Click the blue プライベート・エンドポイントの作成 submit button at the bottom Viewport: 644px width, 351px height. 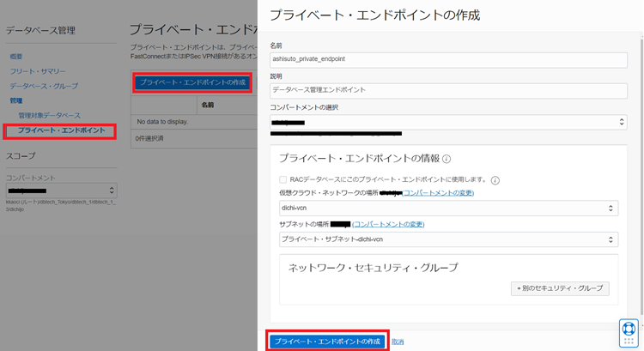pyautogui.click(x=327, y=342)
